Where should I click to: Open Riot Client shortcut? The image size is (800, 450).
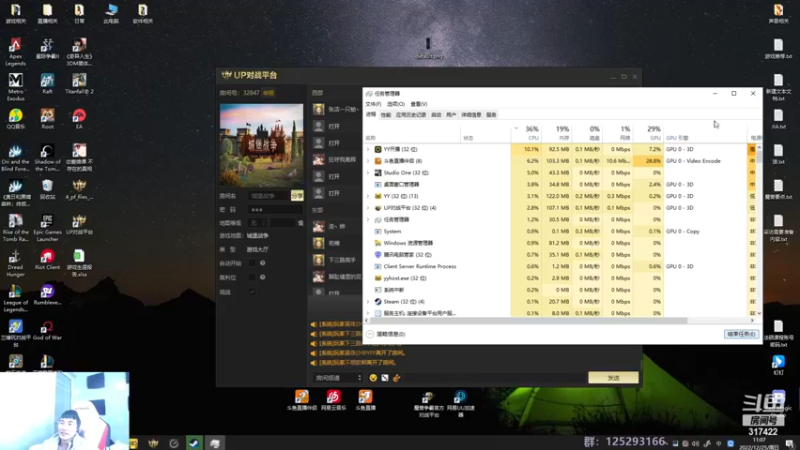pyautogui.click(x=47, y=259)
